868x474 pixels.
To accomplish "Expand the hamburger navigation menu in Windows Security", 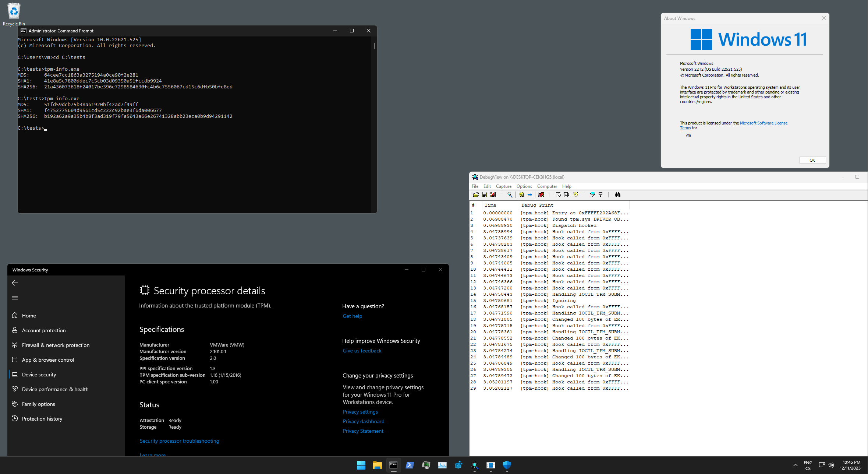I will [15, 298].
